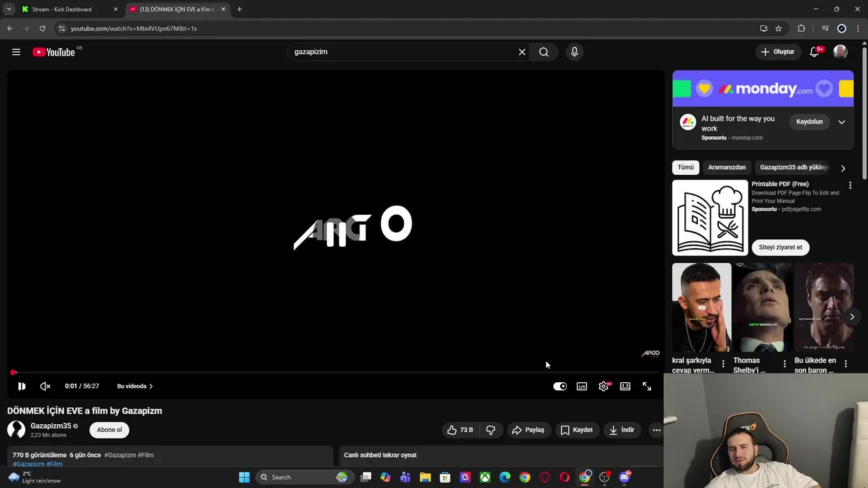The image size is (868, 488).
Task: Open the Thomas Shelby short thumbnail
Action: tap(763, 308)
